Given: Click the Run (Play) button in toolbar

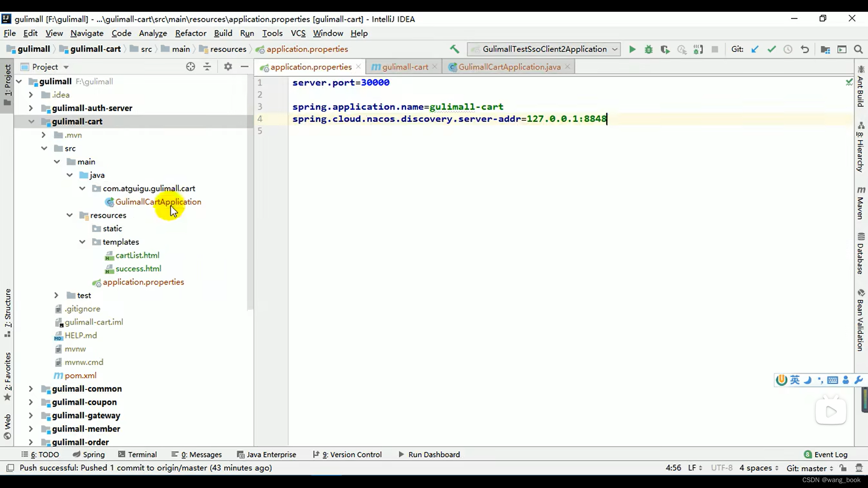Looking at the screenshot, I should (632, 49).
